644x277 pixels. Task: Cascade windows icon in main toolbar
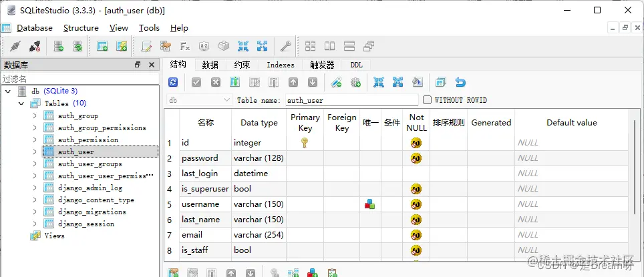(369, 46)
